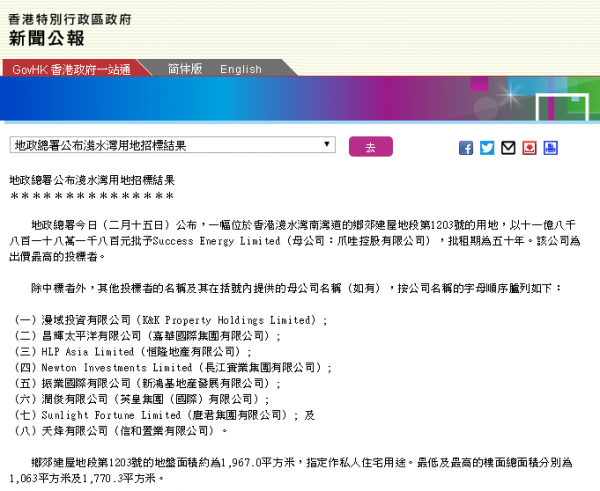Viewport: 600px width, 491px height.
Task: Click 漫域投資有限公司 in list item 一
Action: [x=86, y=320]
